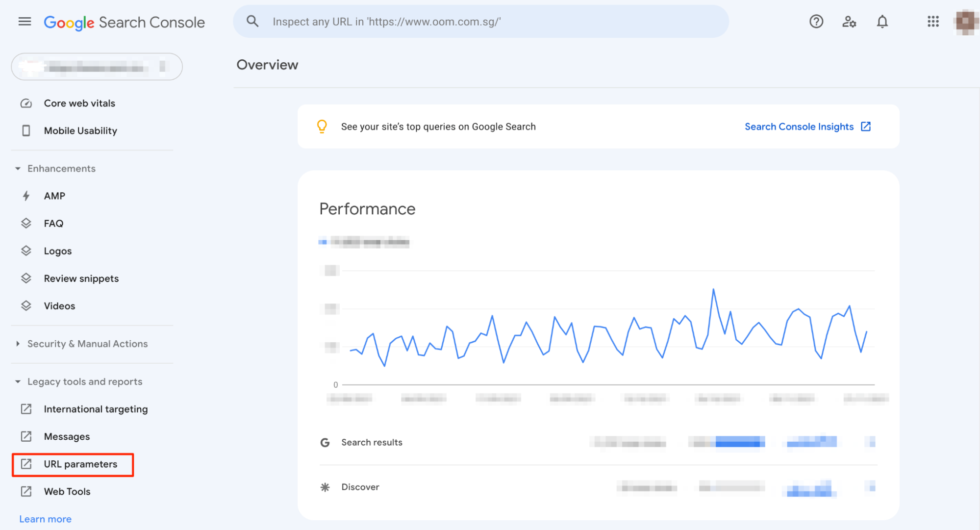Click the Performance card heading
The image size is (980, 530).
click(367, 209)
